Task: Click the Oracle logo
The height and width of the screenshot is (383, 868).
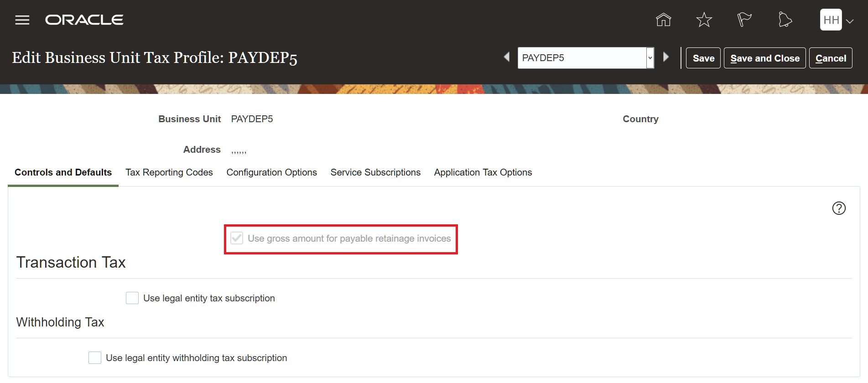Action: tap(84, 20)
